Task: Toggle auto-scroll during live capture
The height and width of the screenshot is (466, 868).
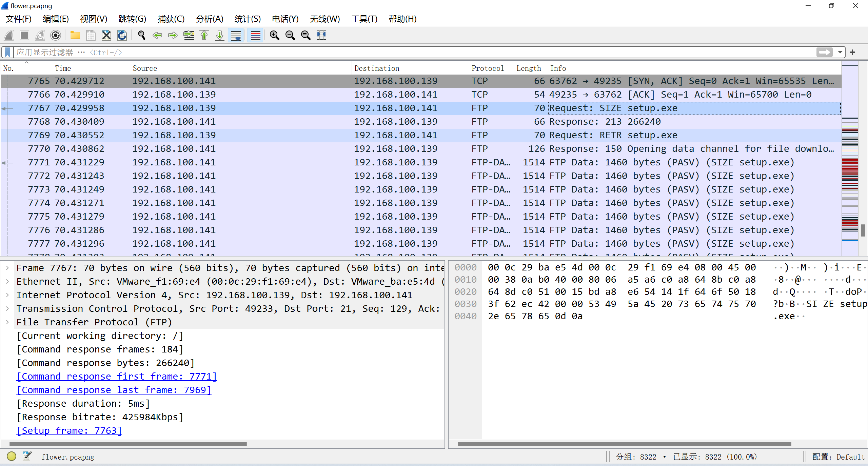Action: click(236, 35)
